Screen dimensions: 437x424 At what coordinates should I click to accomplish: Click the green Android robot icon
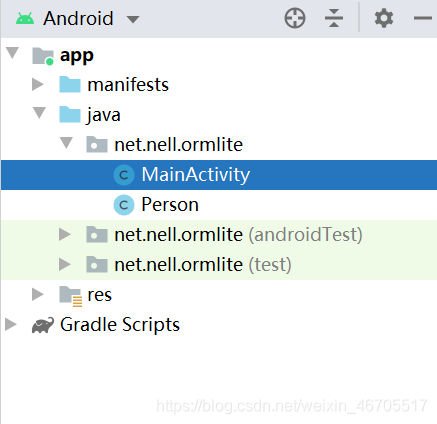click(25, 18)
